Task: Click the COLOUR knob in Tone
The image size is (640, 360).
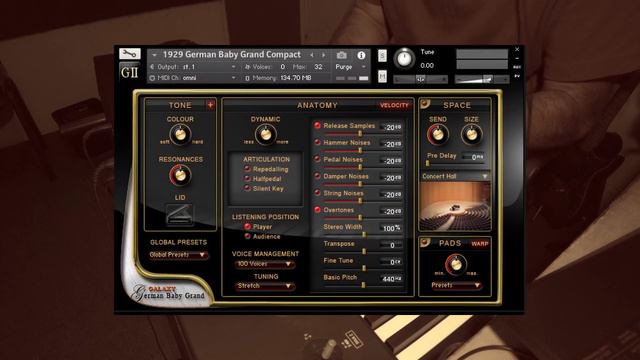Action: pyautogui.click(x=180, y=134)
